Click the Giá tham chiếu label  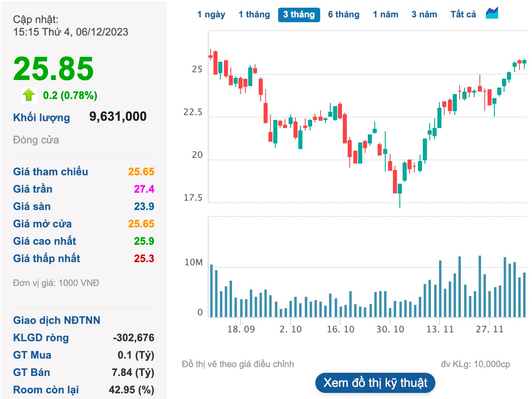point(51,172)
